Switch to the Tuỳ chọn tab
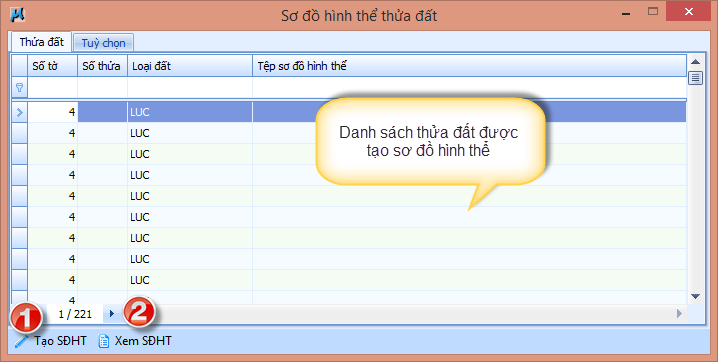Viewport: 718px width, 362px height. pos(103,43)
